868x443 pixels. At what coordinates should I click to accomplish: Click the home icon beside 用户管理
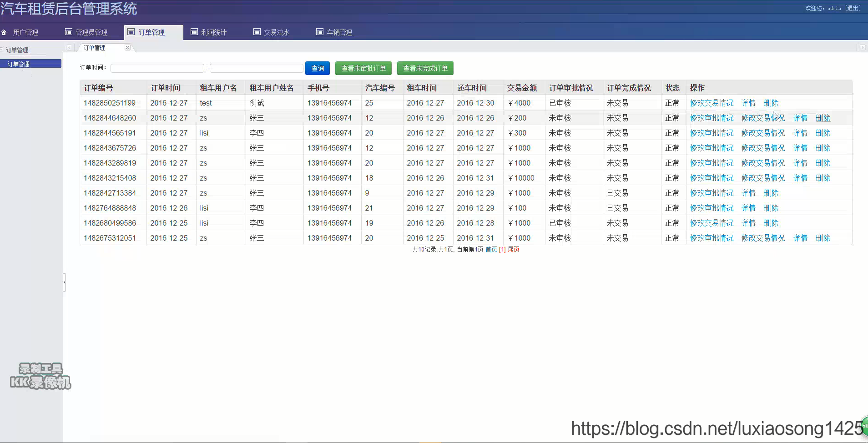pyautogui.click(x=4, y=32)
